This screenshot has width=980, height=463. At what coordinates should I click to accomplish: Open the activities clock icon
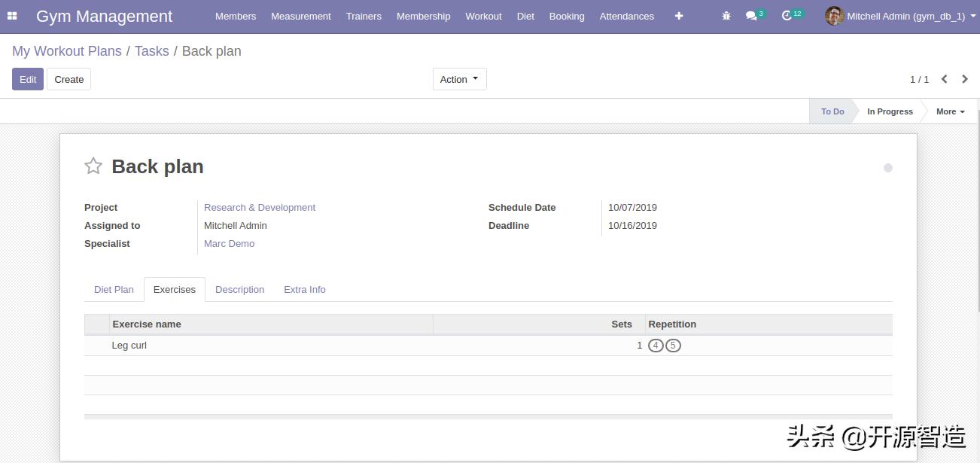(x=787, y=16)
